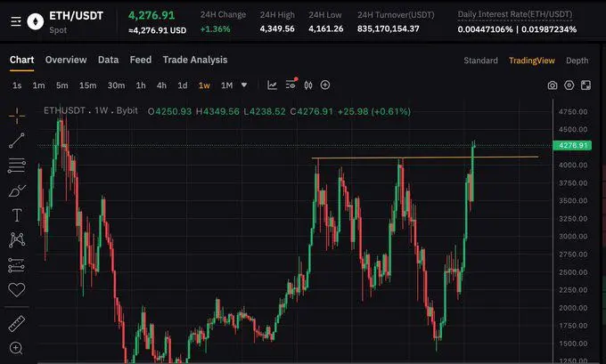Select the 30m timeframe
The height and width of the screenshot is (364, 606).
116,85
